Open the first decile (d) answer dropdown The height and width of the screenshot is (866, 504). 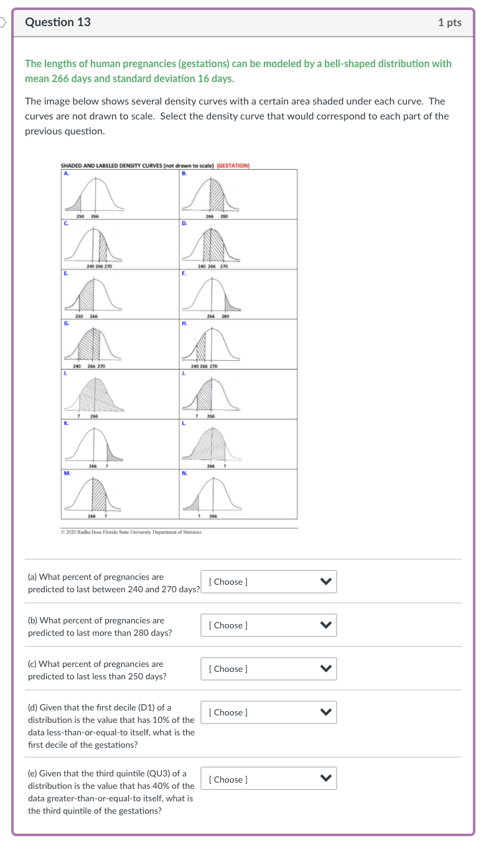click(269, 712)
